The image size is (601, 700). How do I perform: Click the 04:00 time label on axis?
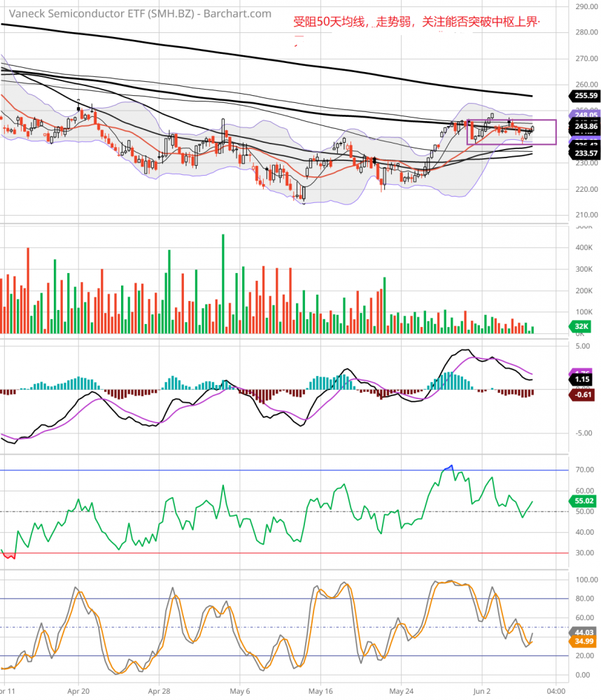click(x=556, y=689)
